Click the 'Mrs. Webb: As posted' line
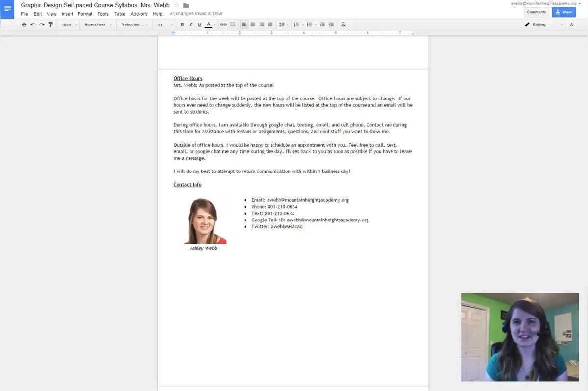Viewport: 588px width, 391px height. 223,85
